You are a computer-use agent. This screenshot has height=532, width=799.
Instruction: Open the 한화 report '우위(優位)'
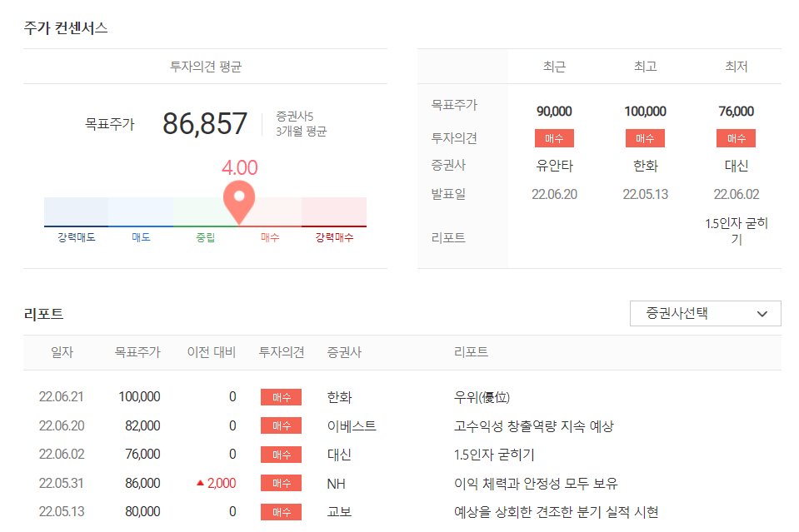coord(482,397)
